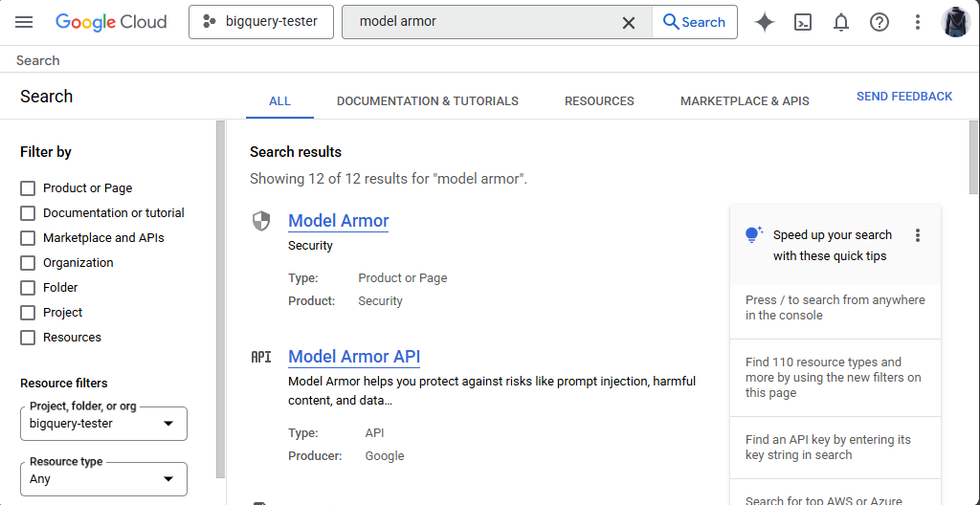
Task: Check the Documentation or tutorial filter
Action: 28,213
